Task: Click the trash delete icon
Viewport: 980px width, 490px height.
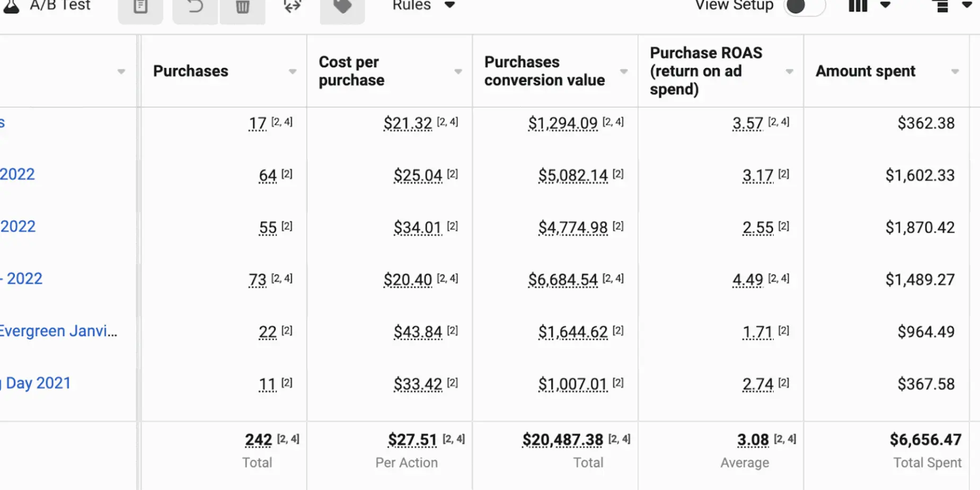Action: (243, 7)
